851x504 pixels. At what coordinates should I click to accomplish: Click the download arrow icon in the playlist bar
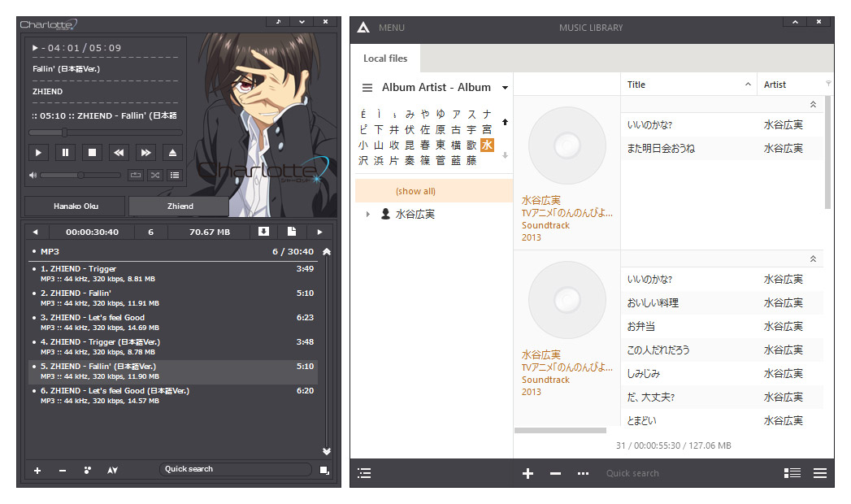(264, 232)
